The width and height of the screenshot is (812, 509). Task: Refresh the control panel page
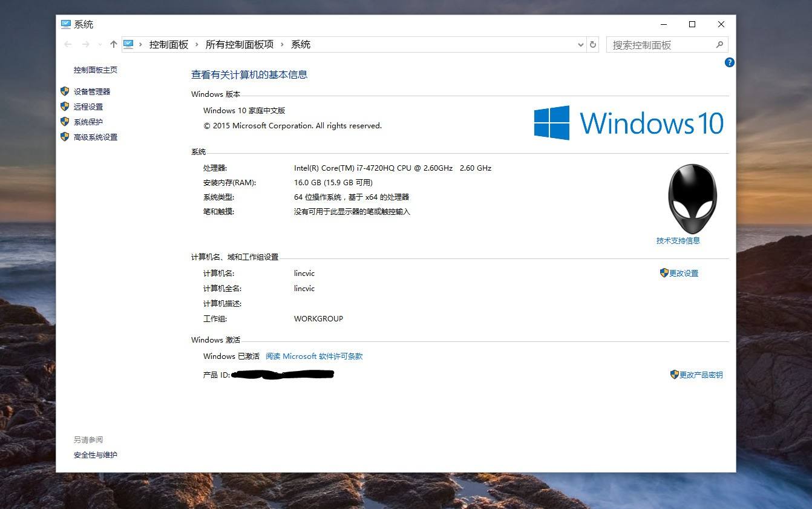tap(593, 44)
